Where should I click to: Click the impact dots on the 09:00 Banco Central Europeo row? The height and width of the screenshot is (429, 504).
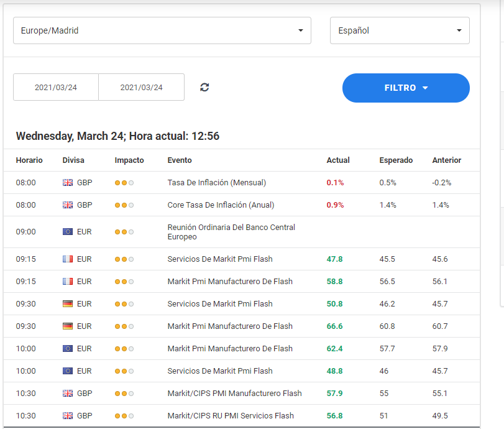pos(124,232)
